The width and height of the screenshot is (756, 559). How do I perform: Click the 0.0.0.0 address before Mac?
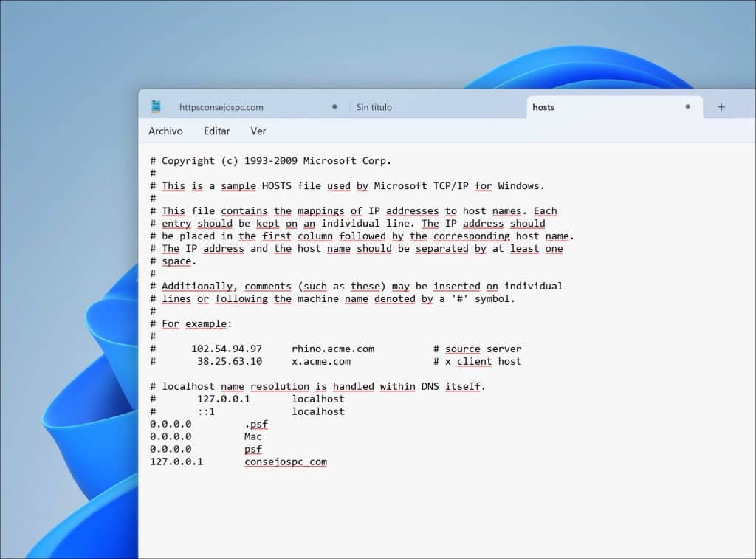point(171,436)
